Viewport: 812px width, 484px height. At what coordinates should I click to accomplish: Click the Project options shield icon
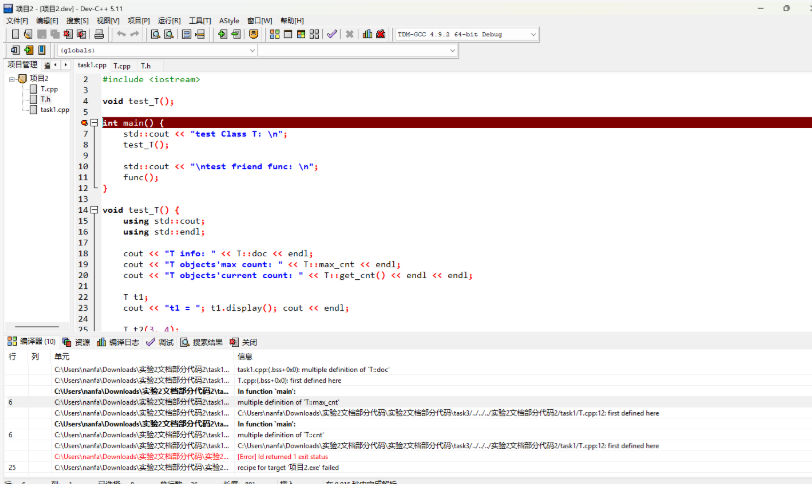coord(253,34)
